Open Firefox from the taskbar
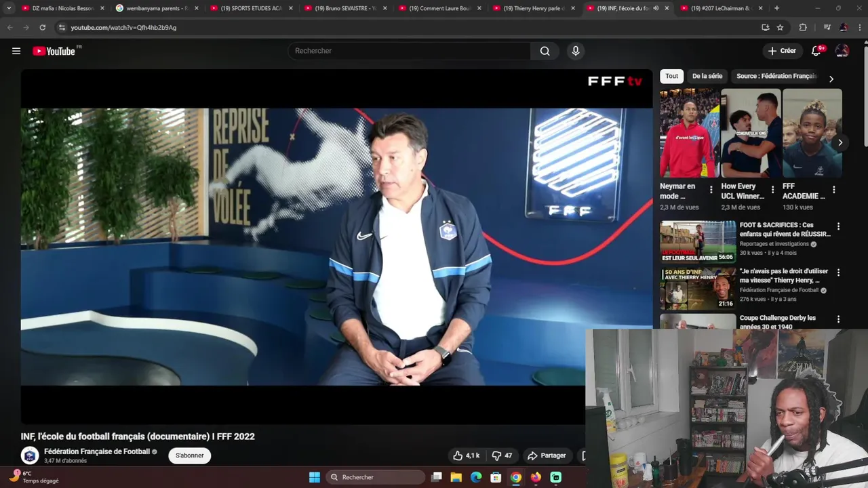The width and height of the screenshot is (868, 488). coord(536,477)
